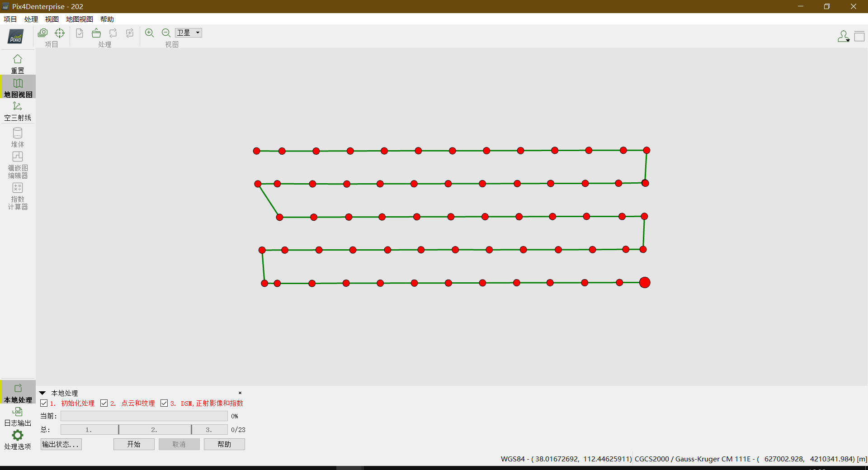Open the 帮助 menu

107,19
